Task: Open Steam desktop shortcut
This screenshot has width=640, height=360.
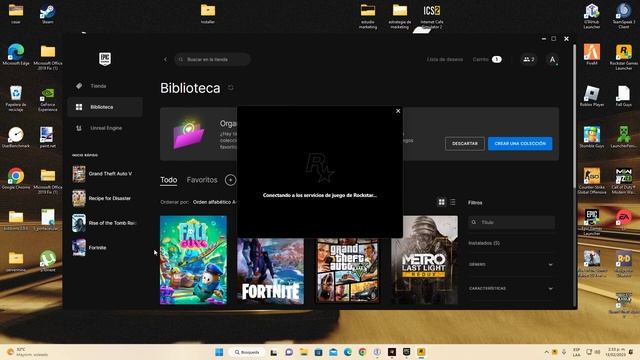Action: pyautogui.click(x=48, y=13)
